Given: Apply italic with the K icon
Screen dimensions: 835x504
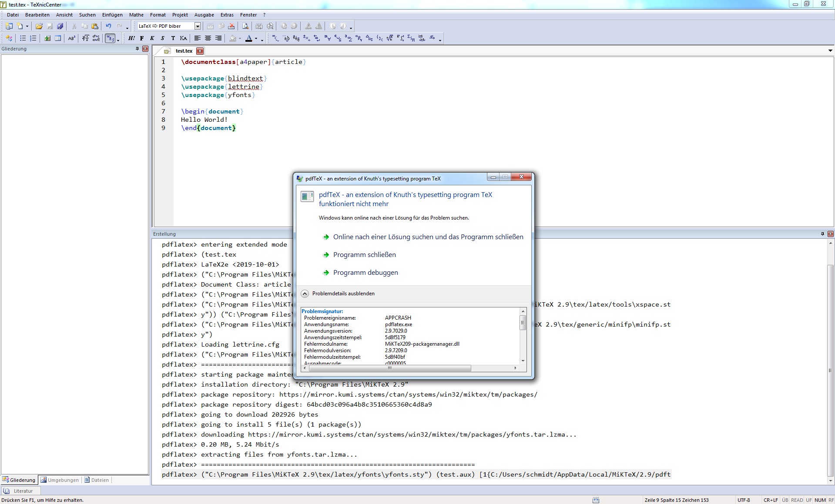Looking at the screenshot, I should 152,38.
